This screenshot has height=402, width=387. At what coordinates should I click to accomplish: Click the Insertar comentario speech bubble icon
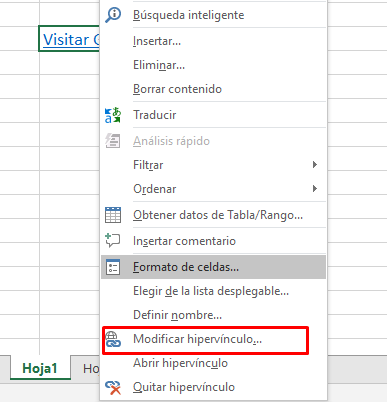pos(113,241)
